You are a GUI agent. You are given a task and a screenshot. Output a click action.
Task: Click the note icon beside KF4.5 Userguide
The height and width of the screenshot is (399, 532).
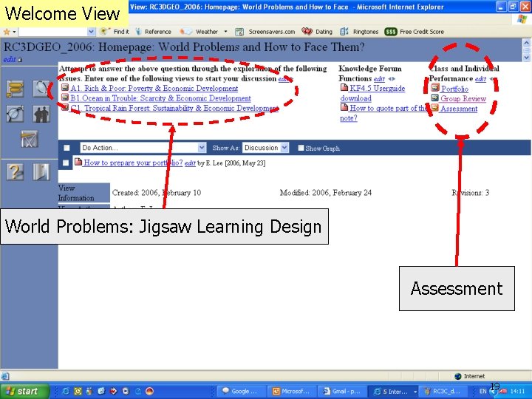(x=344, y=88)
